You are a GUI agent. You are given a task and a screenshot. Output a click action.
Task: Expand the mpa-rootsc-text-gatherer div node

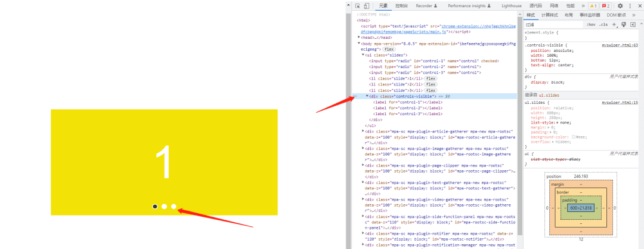click(363, 183)
